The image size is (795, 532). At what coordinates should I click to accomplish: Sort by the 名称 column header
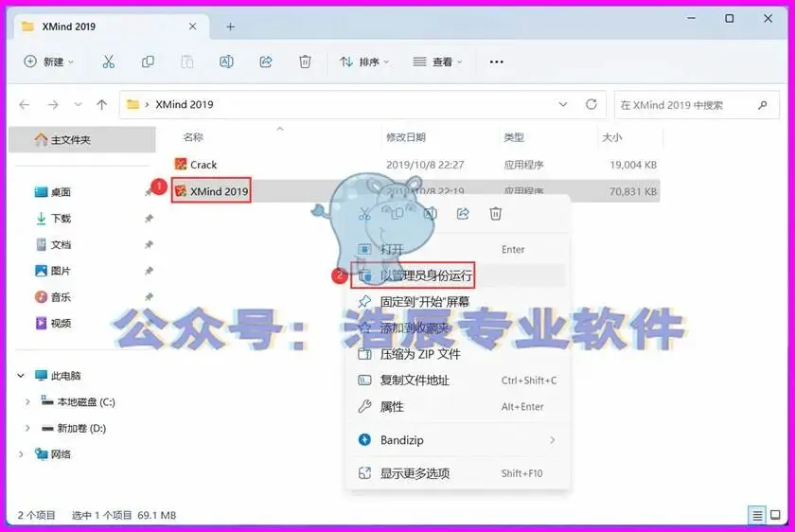(x=193, y=137)
